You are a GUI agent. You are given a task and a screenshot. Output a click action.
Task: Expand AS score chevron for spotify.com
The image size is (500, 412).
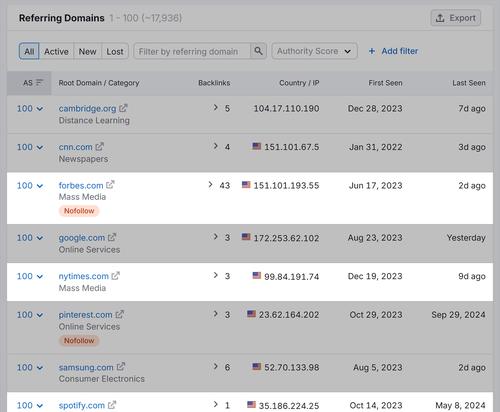point(40,406)
